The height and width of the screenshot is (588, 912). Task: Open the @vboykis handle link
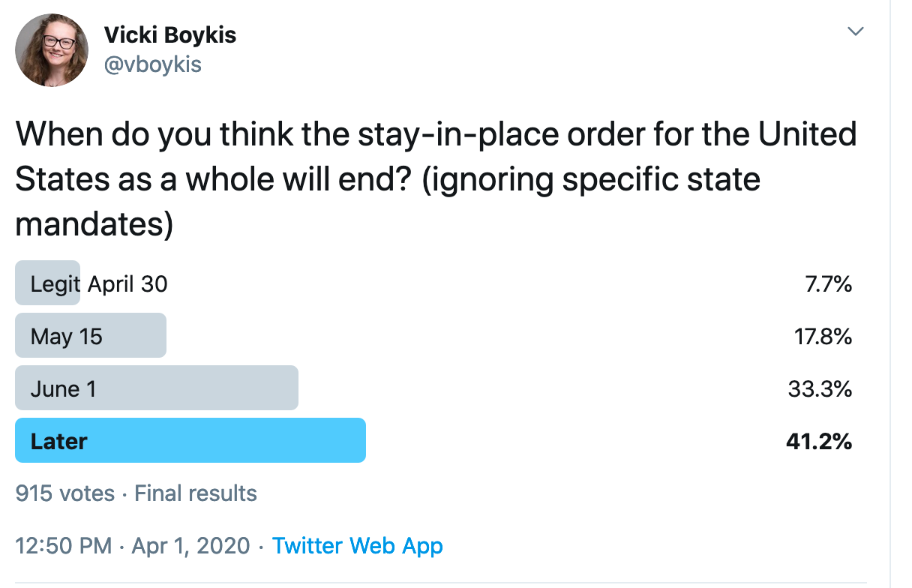[x=153, y=64]
